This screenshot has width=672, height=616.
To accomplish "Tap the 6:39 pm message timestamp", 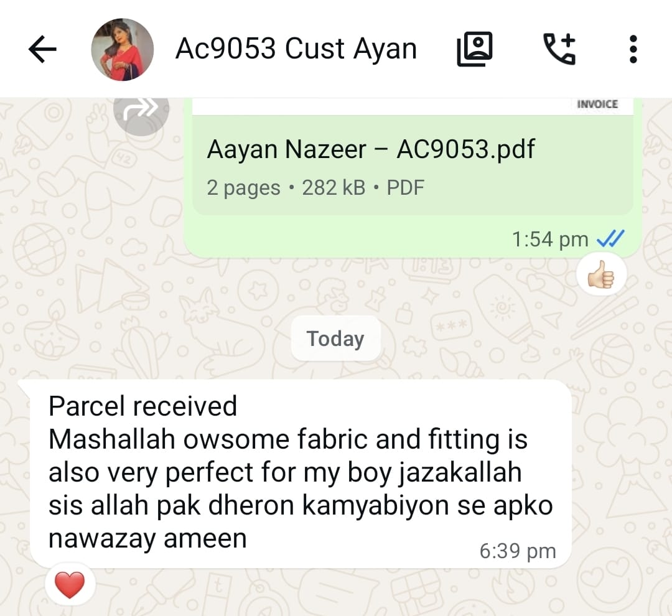I will click(x=518, y=551).
